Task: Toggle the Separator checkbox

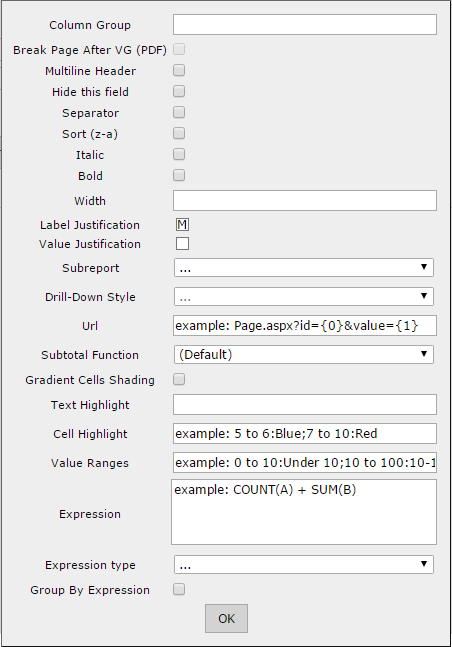Action: 179,113
